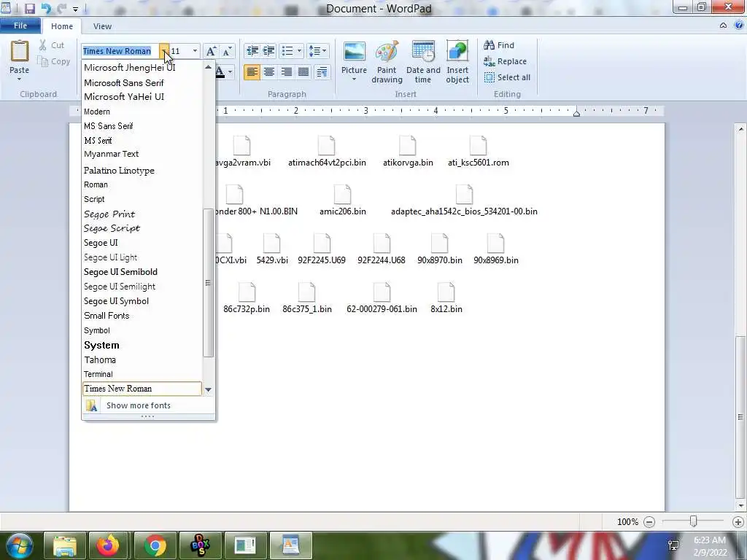Click the Insert object icon
The height and width of the screenshot is (560, 747).
tap(457, 52)
